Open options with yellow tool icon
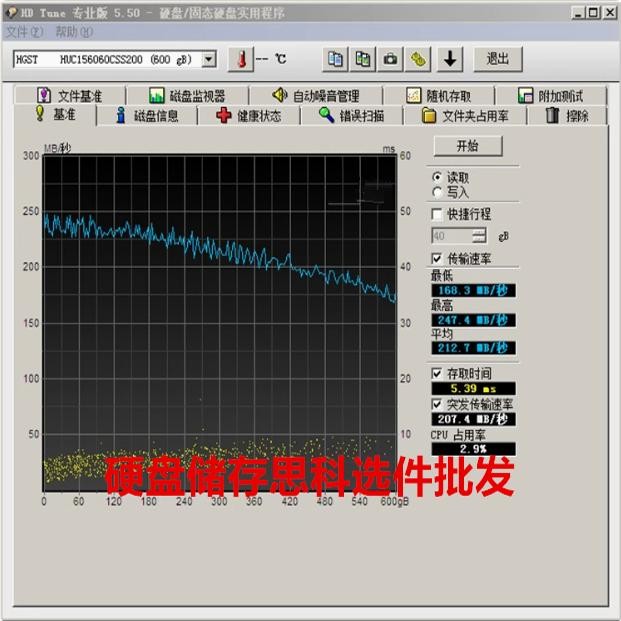The width and height of the screenshot is (621, 621). click(418, 59)
